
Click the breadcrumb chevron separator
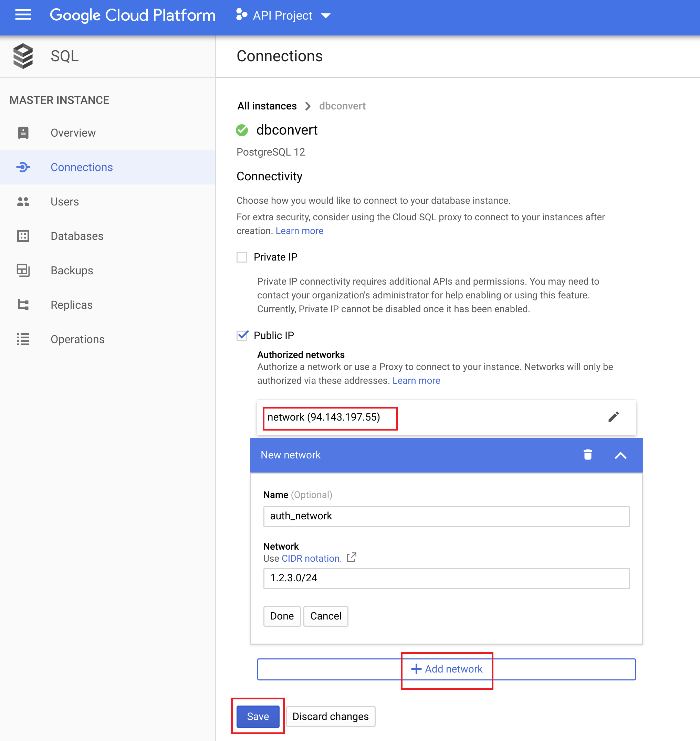coord(308,106)
